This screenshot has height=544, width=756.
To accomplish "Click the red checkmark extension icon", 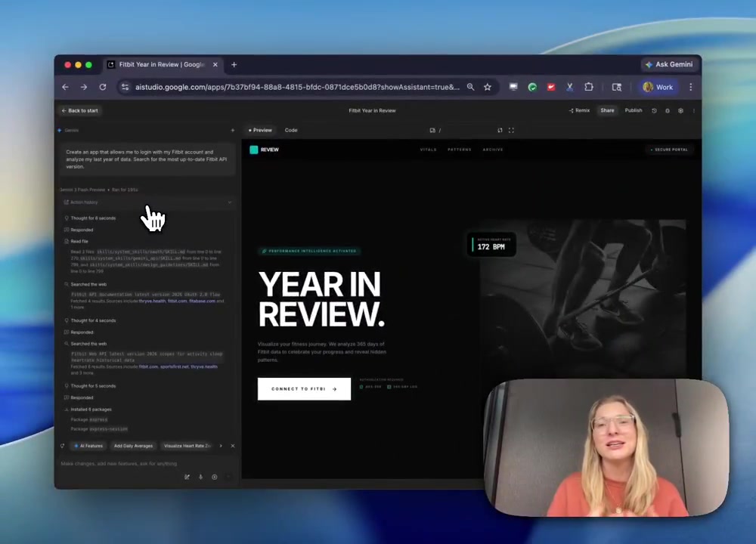I will click(551, 87).
